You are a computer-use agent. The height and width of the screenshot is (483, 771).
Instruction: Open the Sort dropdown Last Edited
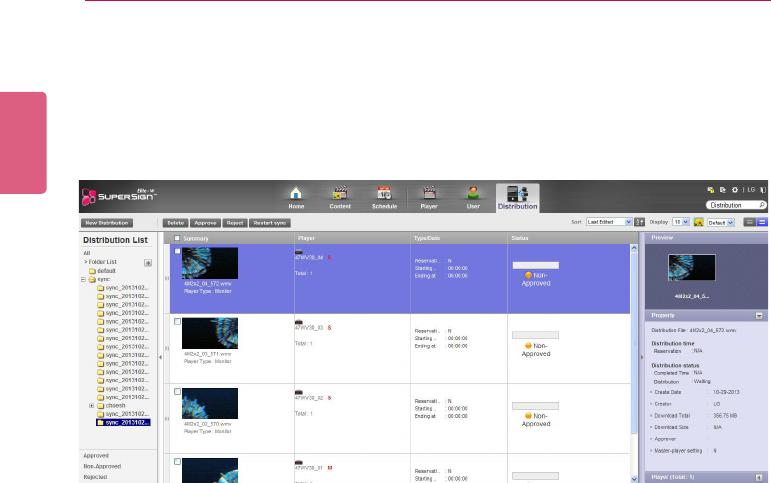[609, 222]
